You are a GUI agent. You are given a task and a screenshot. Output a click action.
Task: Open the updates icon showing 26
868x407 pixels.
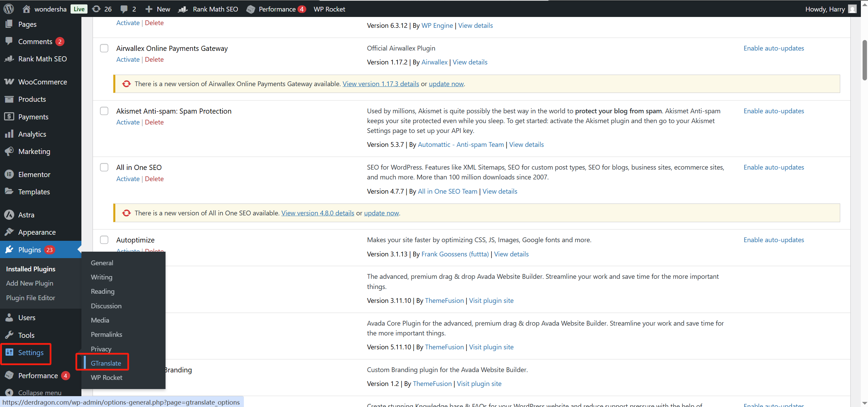point(97,9)
